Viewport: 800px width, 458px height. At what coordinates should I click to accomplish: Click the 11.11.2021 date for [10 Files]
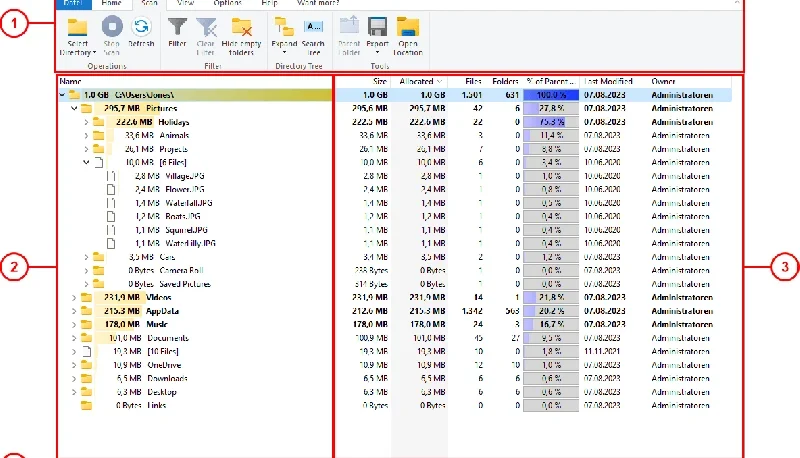(x=602, y=351)
